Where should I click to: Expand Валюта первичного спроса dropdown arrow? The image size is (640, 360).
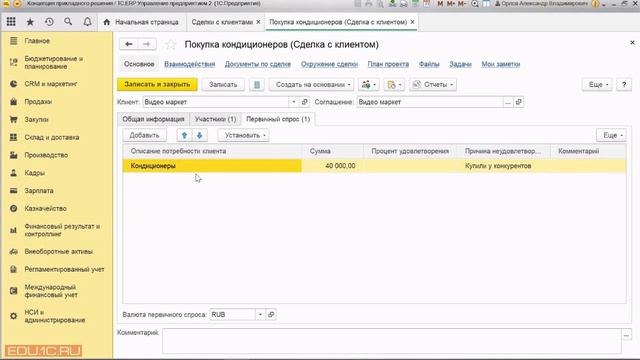pyautogui.click(x=260, y=315)
